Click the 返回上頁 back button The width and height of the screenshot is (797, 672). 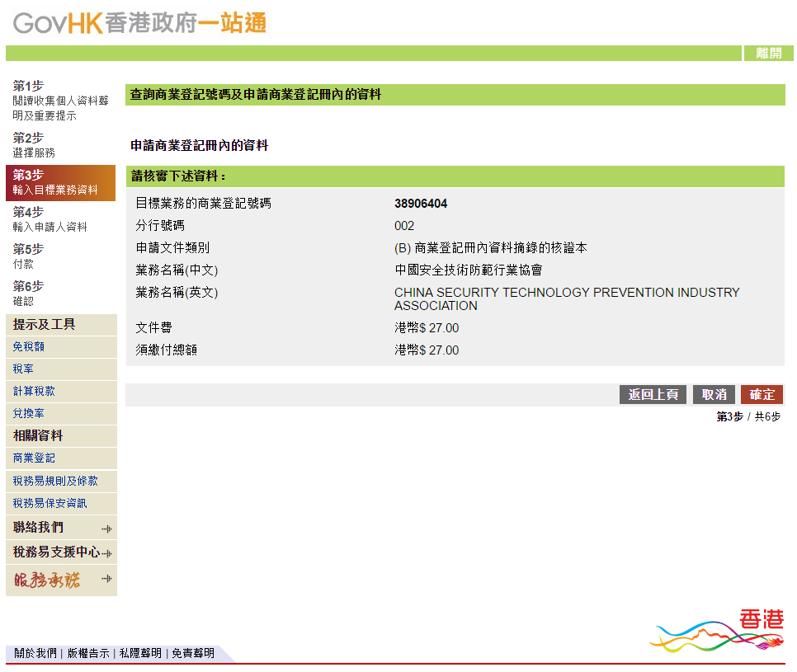(x=653, y=395)
